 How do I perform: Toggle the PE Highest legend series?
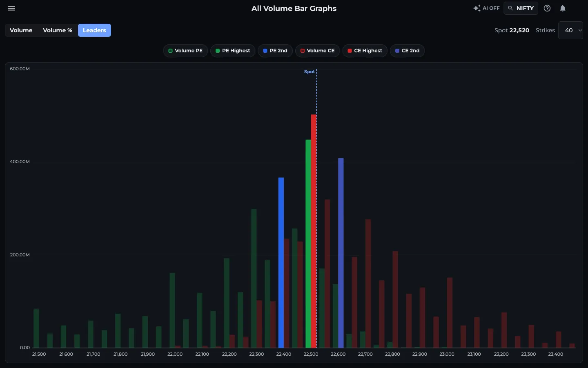point(233,51)
